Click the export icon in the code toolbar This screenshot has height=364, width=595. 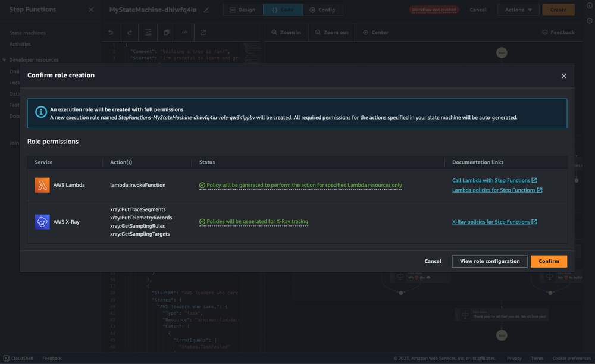(x=203, y=33)
